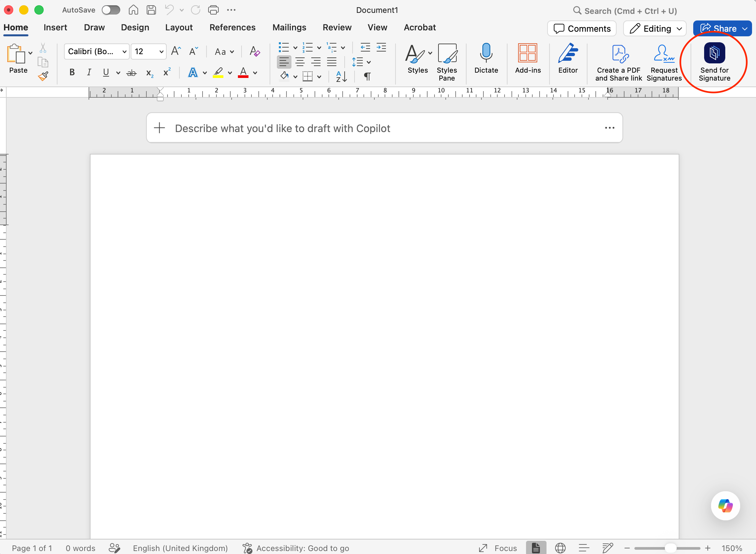This screenshot has width=756, height=554.
Task: Switch to the Draw tab
Action: tap(94, 27)
